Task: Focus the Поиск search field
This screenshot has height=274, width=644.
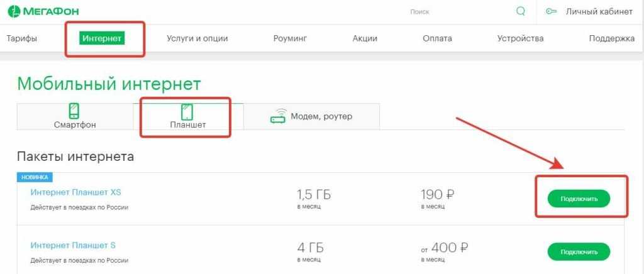Action: (460, 12)
